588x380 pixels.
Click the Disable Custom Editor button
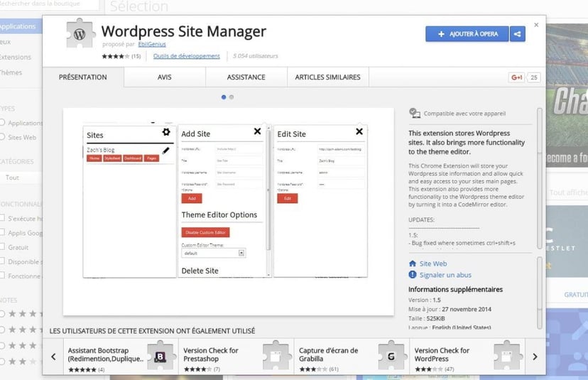(x=205, y=232)
